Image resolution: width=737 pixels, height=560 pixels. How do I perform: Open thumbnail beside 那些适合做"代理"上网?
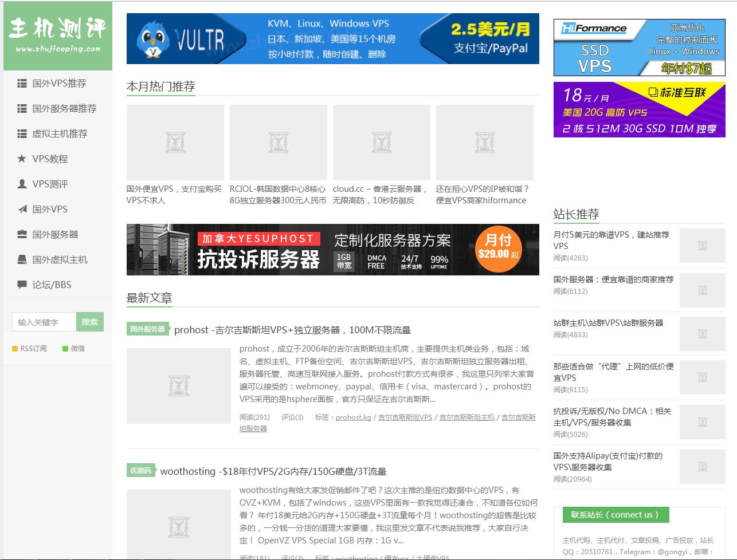tap(703, 377)
